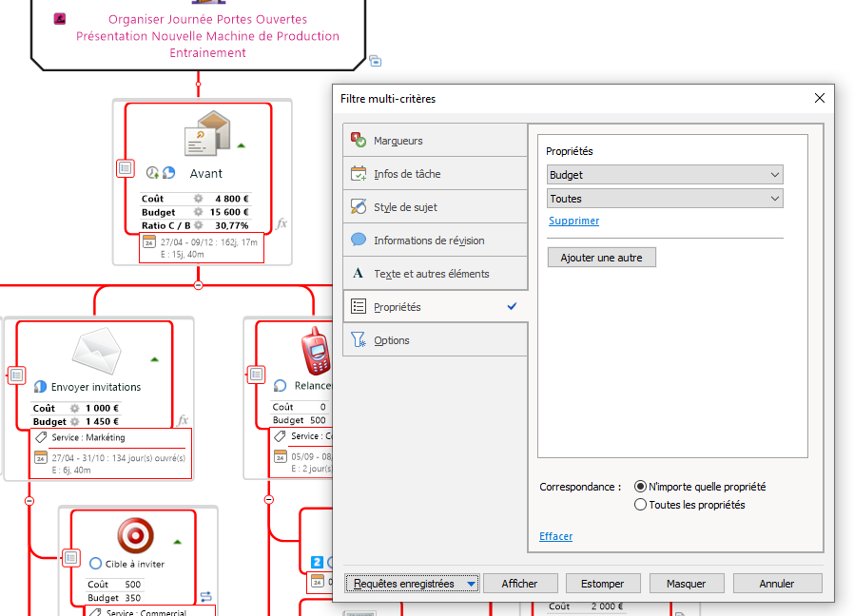This screenshot has width=854, height=616.
Task: Collapse the Envoyer invitations subtopics
Action: coord(29,500)
